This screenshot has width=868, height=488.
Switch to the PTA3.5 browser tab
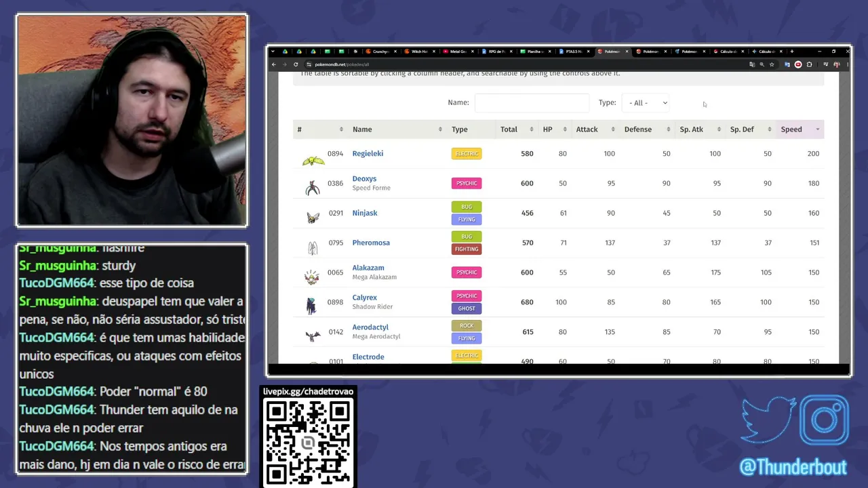coord(574,52)
